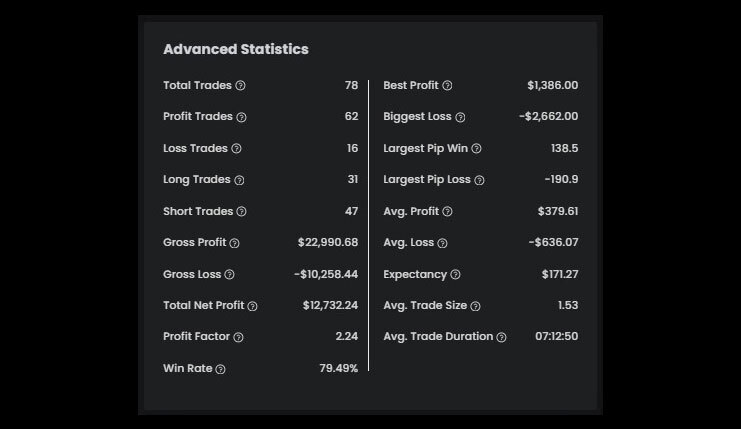Click the help icon next to Gross Loss
Screen dimensions: 741x429
pyautogui.click(x=229, y=275)
